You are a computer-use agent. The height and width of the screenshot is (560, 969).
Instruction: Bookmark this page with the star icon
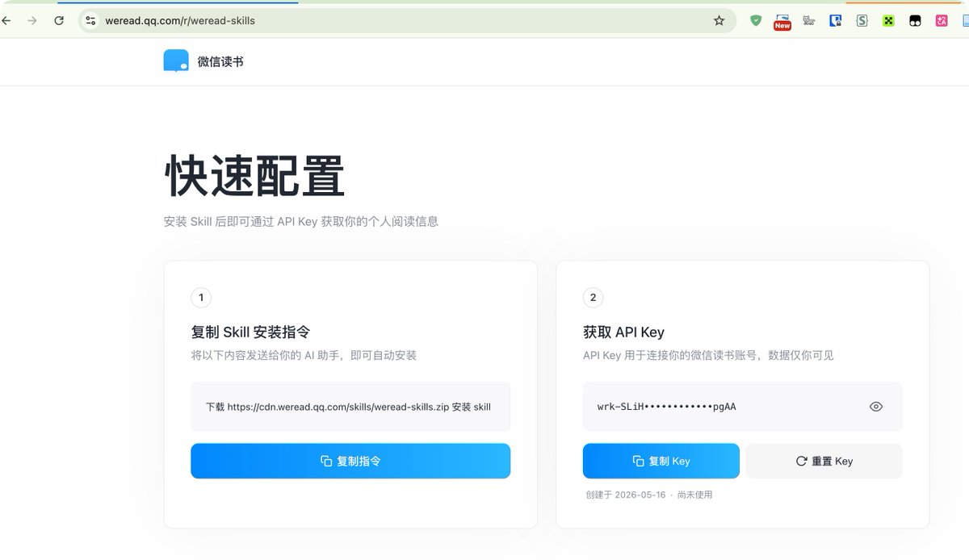click(x=719, y=21)
